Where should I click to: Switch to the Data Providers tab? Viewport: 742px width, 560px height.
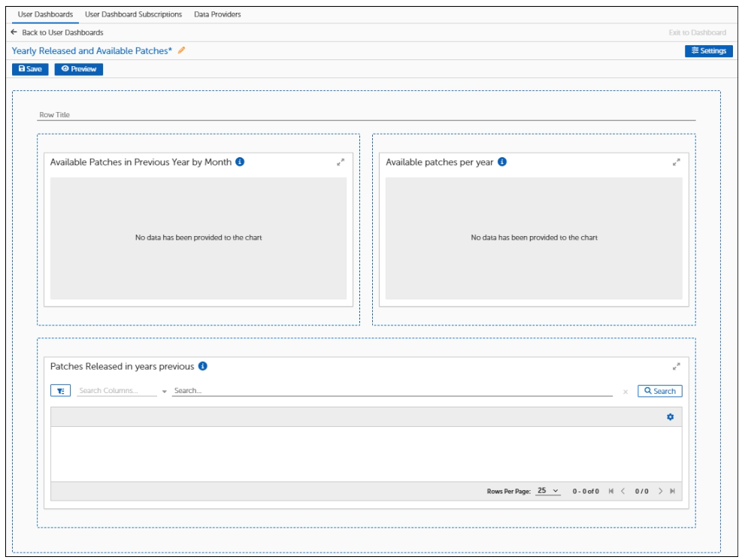(x=217, y=14)
